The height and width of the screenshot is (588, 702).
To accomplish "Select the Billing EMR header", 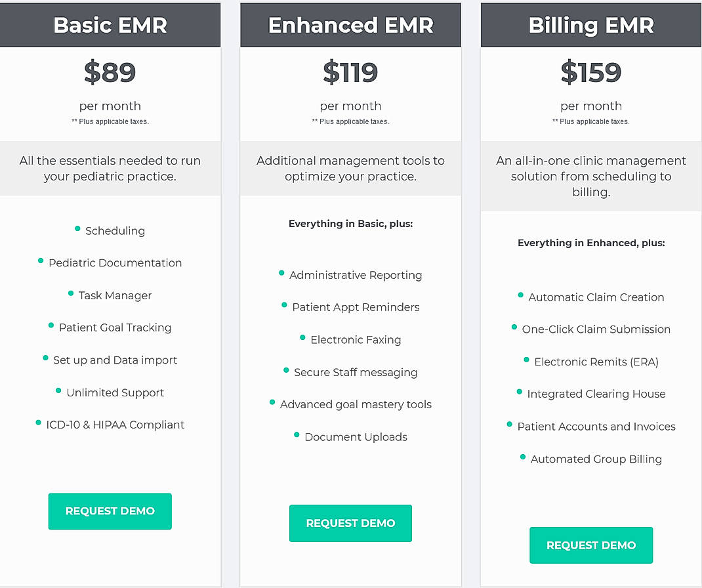I will [590, 25].
